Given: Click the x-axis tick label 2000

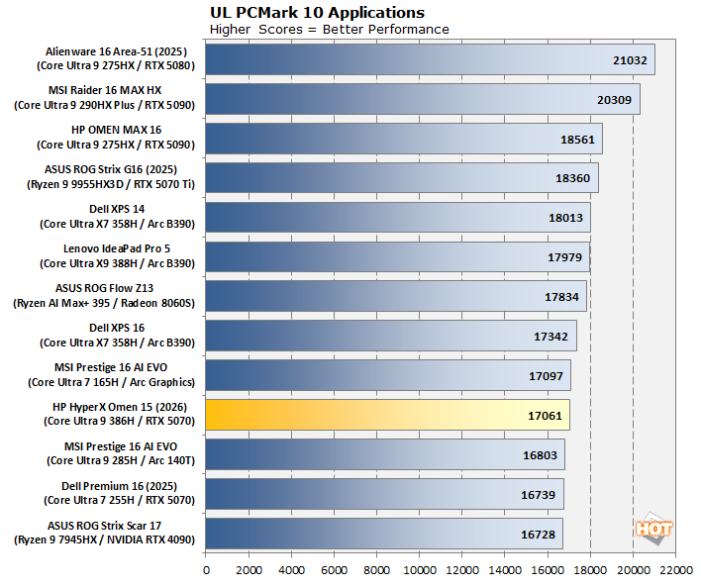Looking at the screenshot, I should tap(250, 570).
